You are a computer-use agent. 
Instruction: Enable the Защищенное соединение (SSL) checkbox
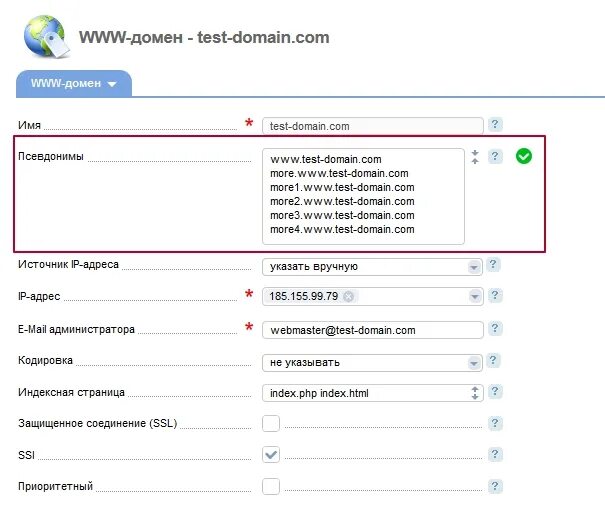click(x=271, y=423)
